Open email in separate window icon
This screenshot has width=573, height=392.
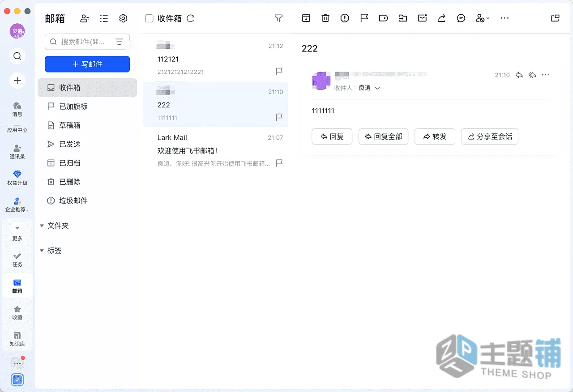(x=555, y=18)
